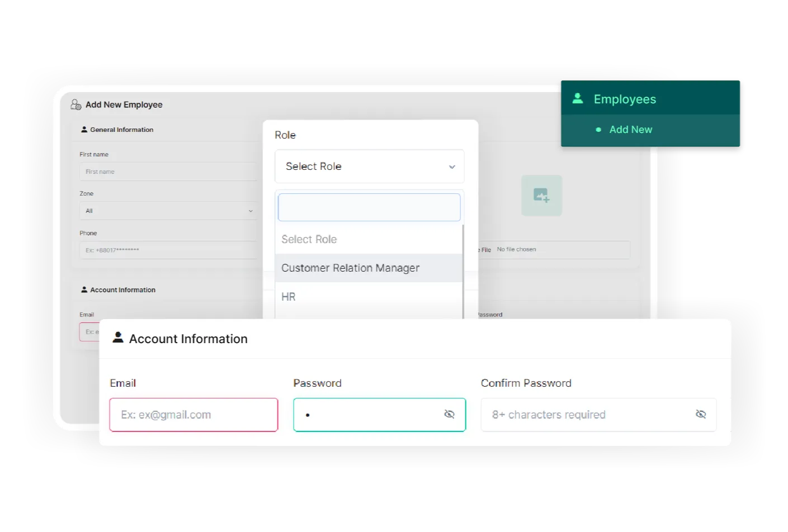Pick the Select Role placeholder option
788x532 pixels.
click(x=309, y=240)
